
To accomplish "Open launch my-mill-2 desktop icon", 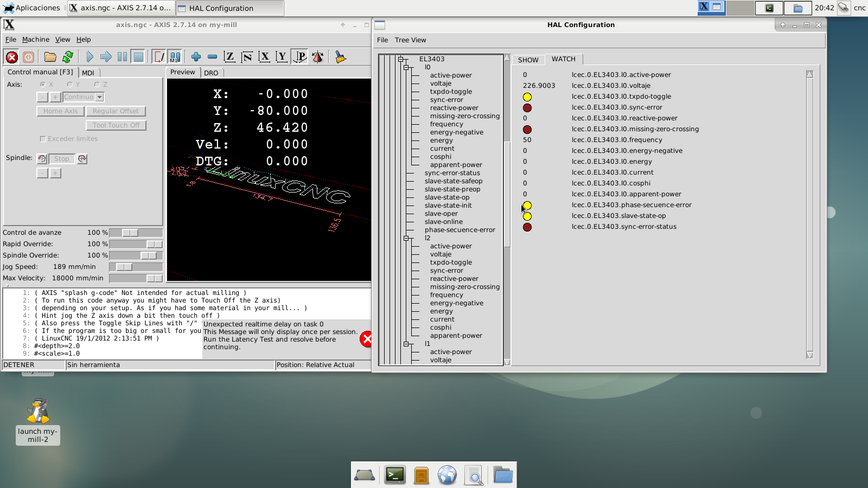I will pos(38,421).
